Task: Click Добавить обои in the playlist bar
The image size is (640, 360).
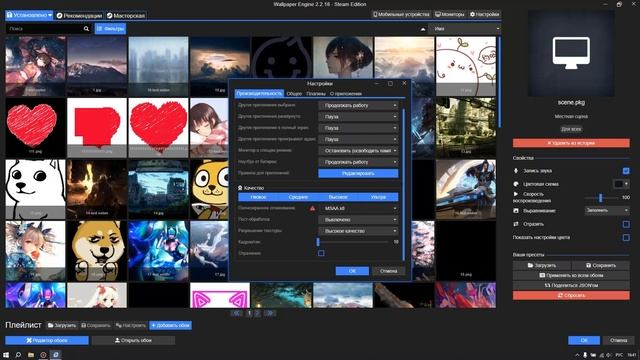Action: tap(170, 325)
